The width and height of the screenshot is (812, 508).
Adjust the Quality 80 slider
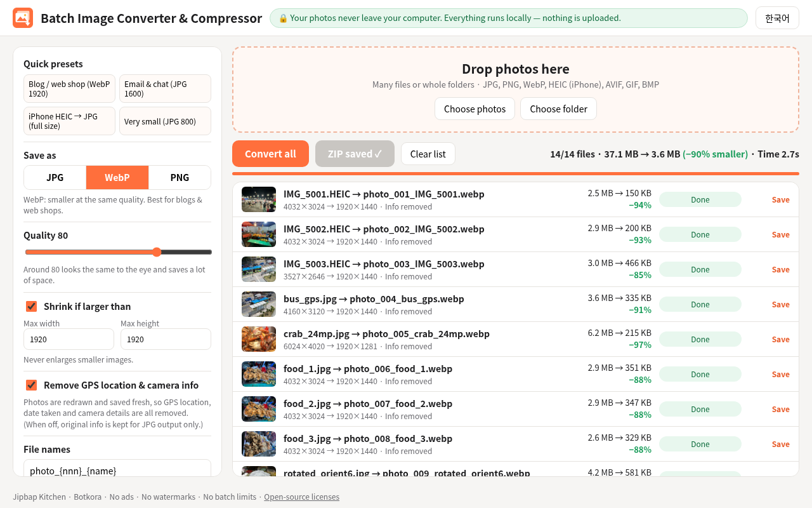click(118, 252)
